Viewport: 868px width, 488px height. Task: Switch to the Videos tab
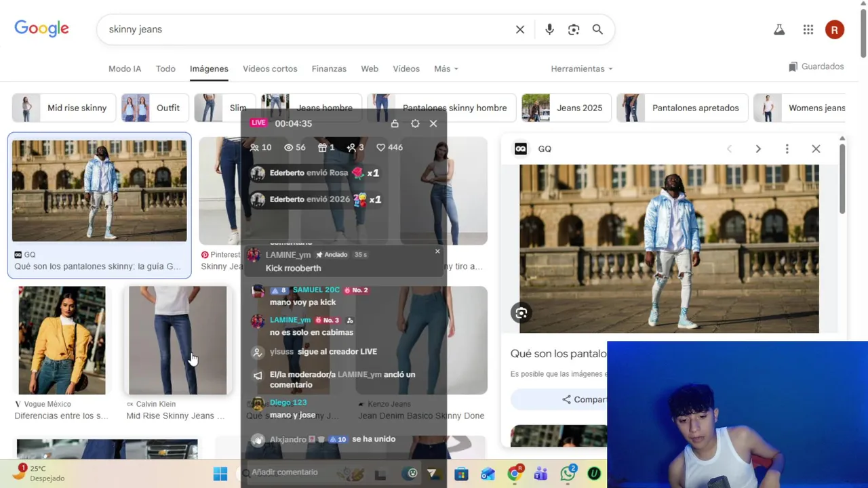[x=406, y=68]
